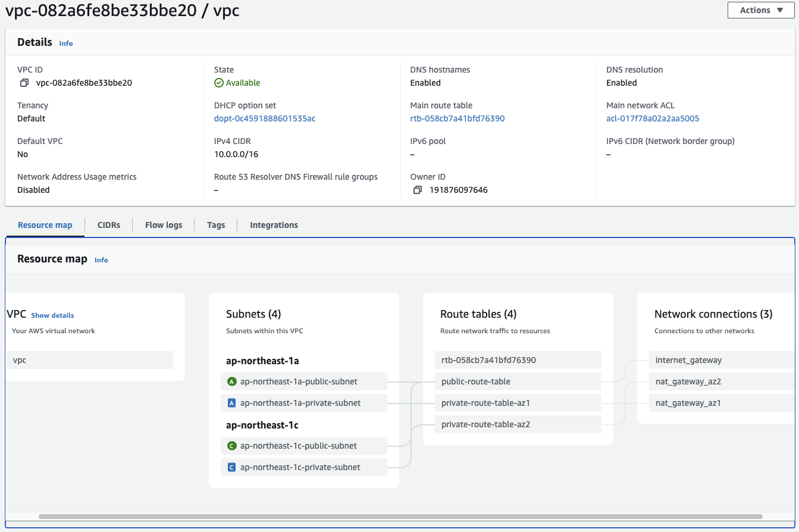Open the Actions dropdown menu
799x532 pixels.
coord(761,10)
